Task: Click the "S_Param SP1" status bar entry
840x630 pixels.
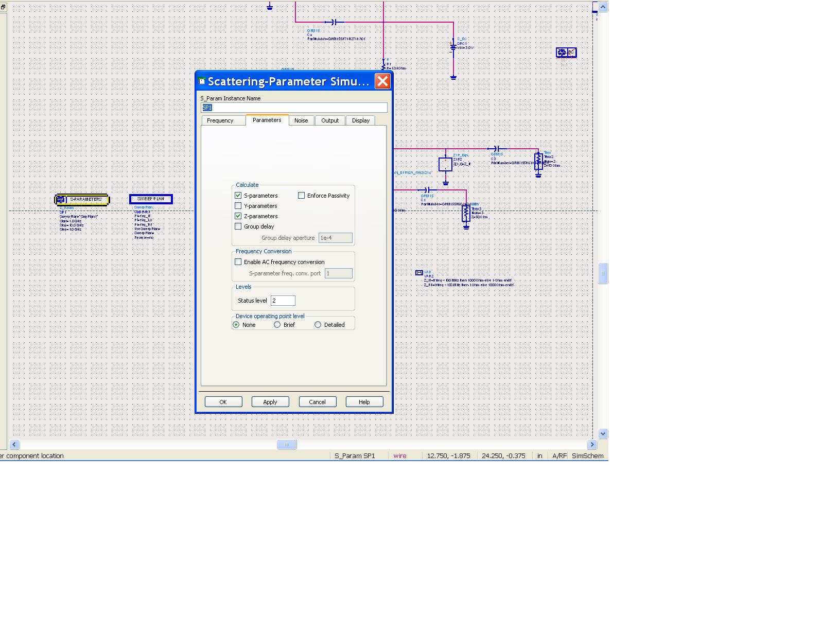Action: click(x=355, y=456)
